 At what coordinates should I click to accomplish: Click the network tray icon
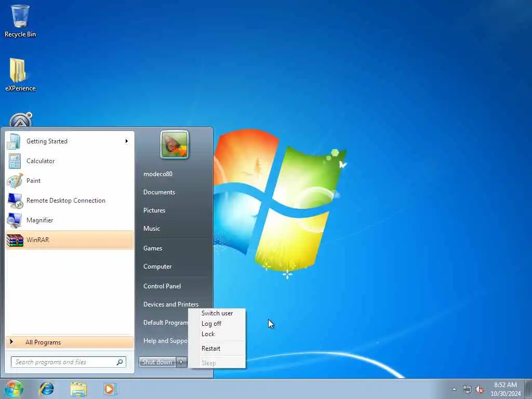[x=467, y=390]
